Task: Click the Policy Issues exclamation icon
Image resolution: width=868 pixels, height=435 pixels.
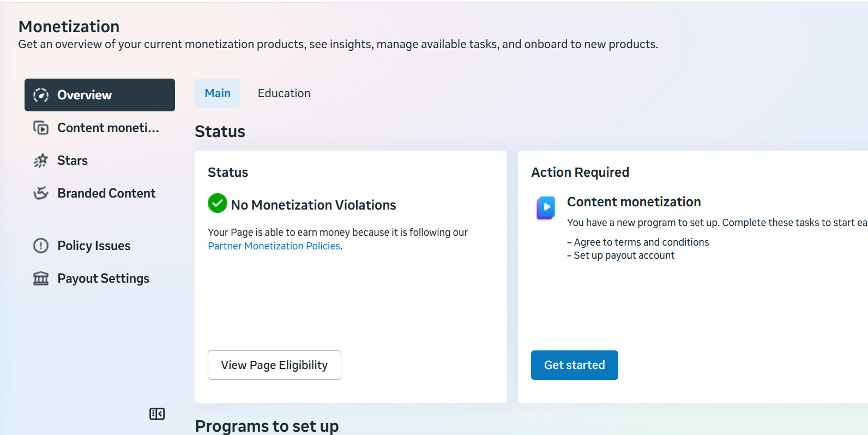Action: [41, 246]
